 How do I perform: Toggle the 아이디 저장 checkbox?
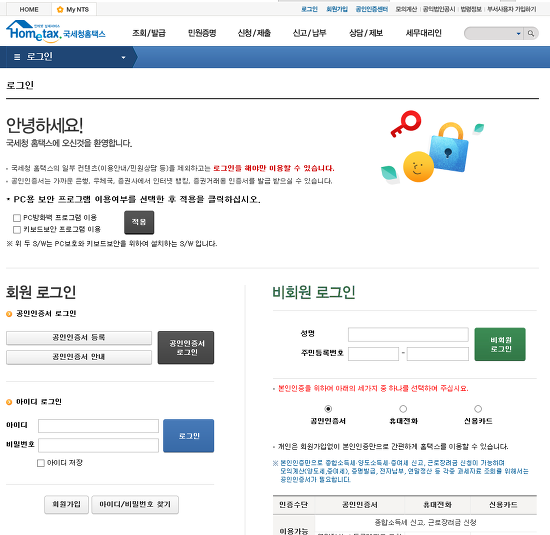pos(41,463)
